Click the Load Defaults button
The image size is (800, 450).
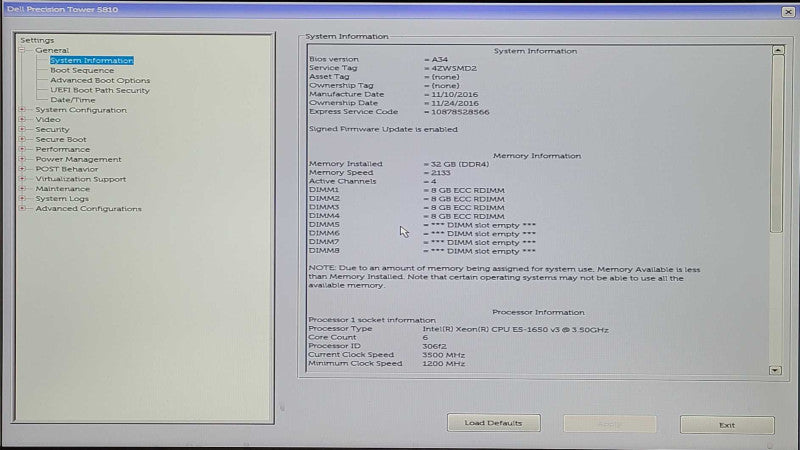click(493, 423)
